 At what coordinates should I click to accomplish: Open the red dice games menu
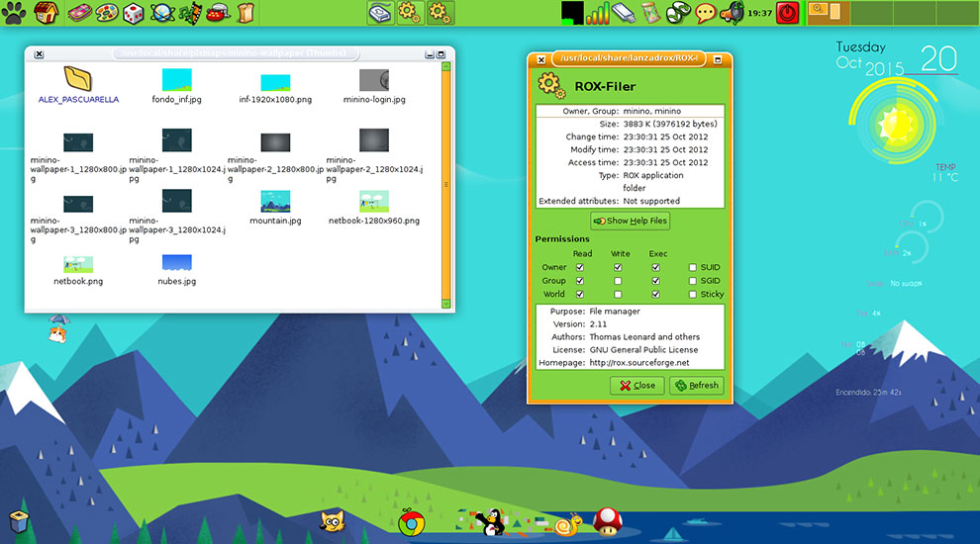(x=133, y=13)
